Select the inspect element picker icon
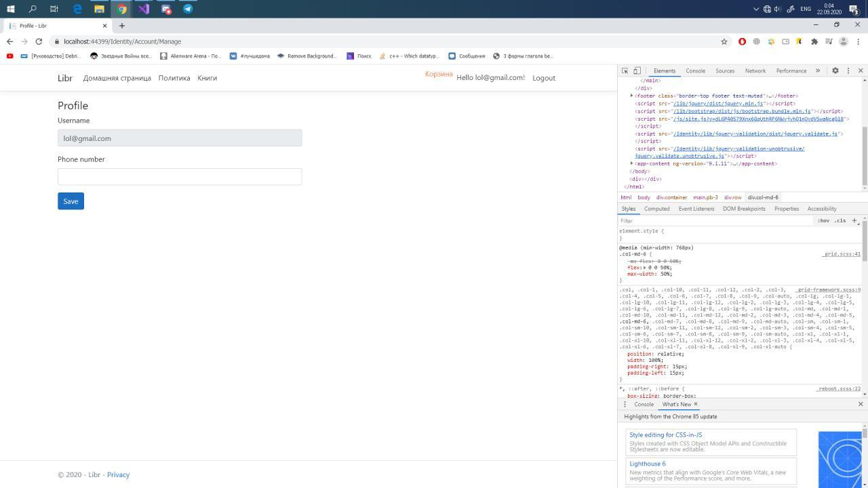 pyautogui.click(x=625, y=70)
